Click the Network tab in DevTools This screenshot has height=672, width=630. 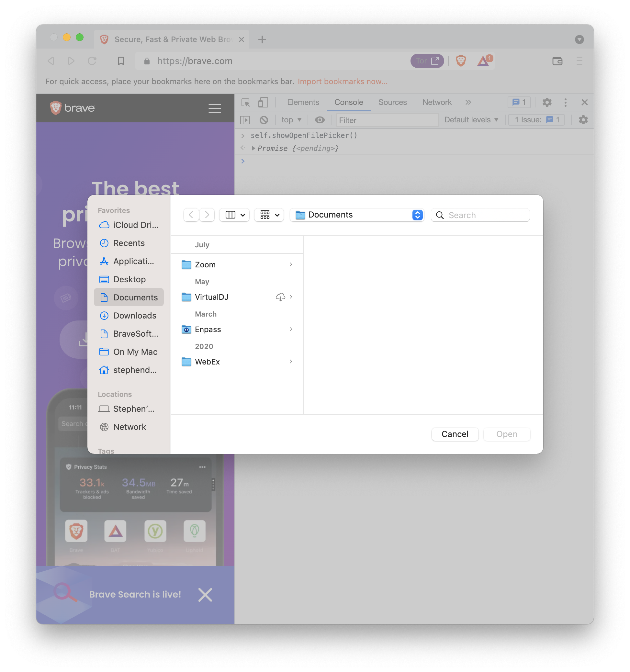click(436, 102)
